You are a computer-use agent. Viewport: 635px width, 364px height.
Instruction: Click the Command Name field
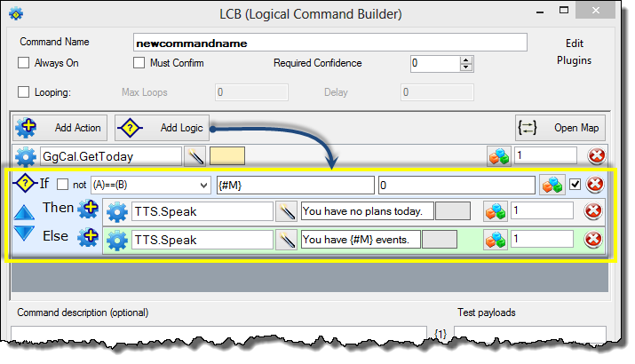330,43
